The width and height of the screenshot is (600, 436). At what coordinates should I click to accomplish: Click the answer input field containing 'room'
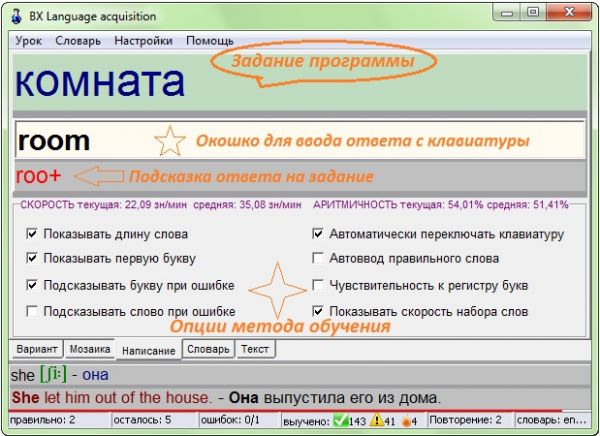tap(300, 140)
